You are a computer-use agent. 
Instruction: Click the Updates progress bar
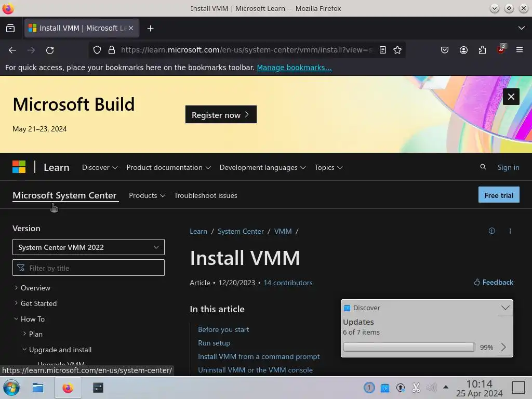409,347
